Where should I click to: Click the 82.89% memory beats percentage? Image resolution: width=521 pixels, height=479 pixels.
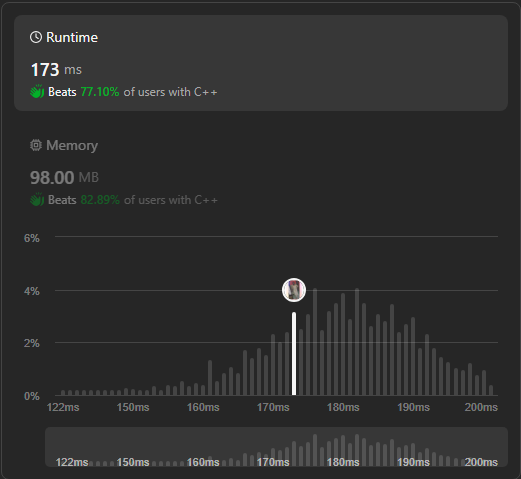click(x=100, y=200)
